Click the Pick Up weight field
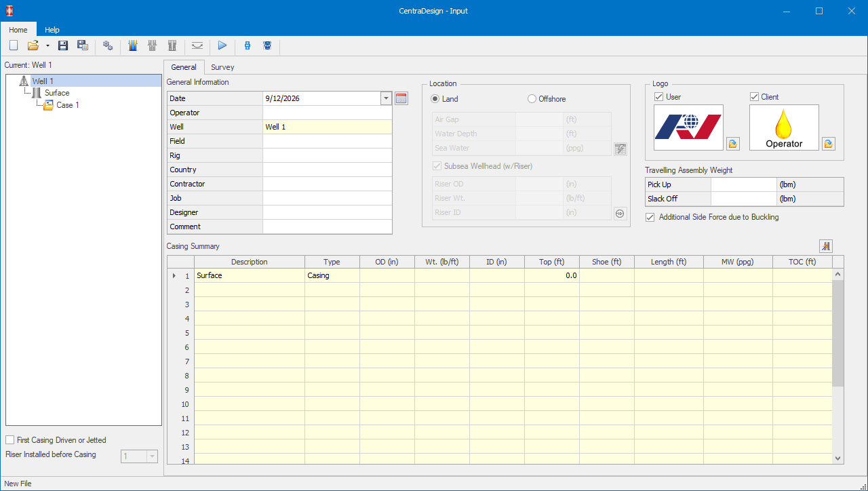The width and height of the screenshot is (868, 491). [743, 184]
